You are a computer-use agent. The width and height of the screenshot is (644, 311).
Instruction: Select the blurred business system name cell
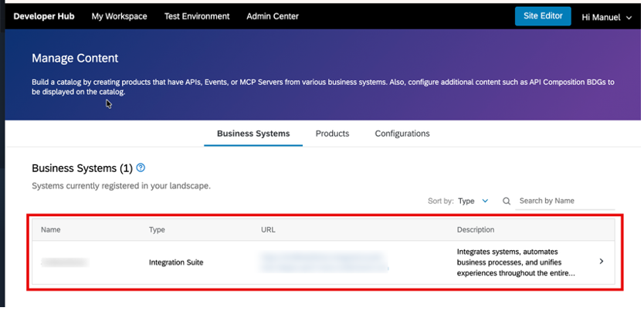66,262
